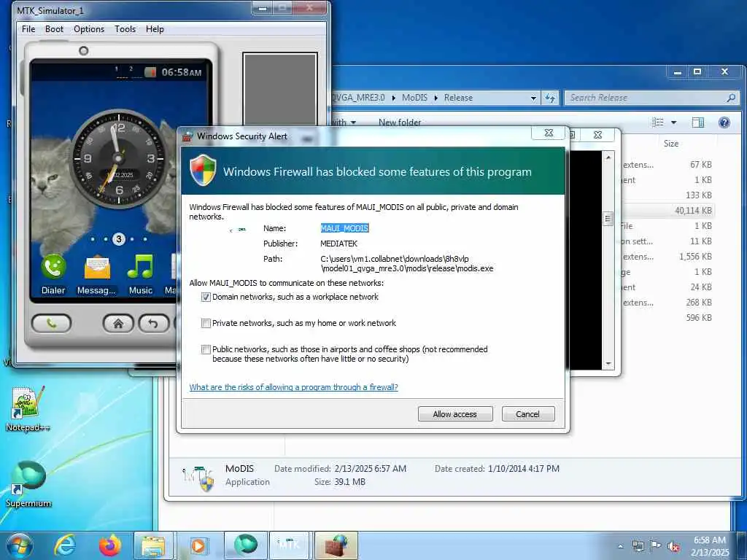Show hidden tray icons arrow
747x560 pixels.
[620, 546]
